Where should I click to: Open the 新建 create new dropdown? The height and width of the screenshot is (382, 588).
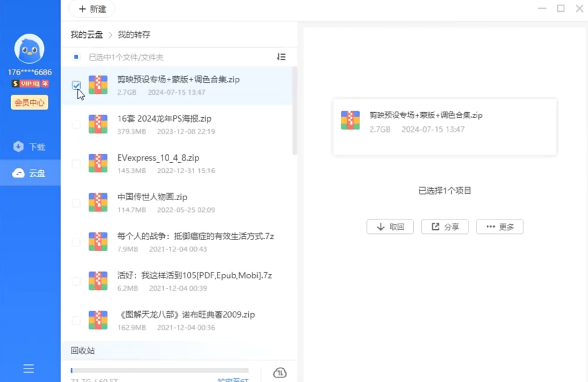(x=92, y=9)
